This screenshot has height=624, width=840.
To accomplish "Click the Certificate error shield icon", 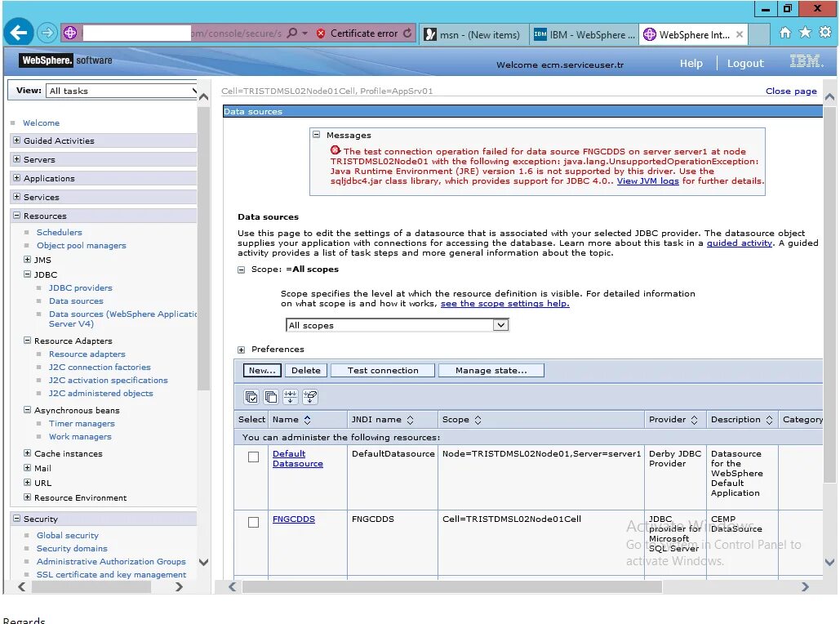I will pos(321,33).
